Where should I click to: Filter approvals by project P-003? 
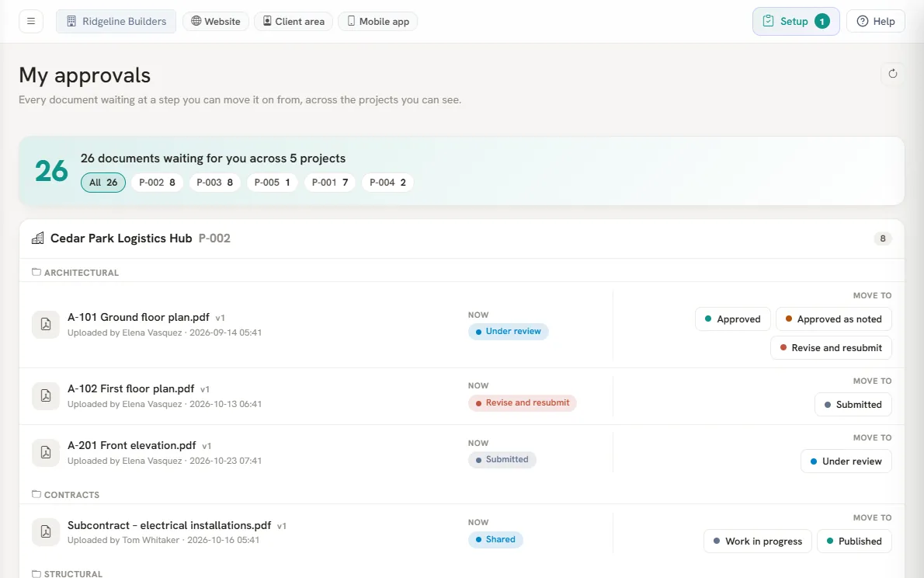coord(214,183)
